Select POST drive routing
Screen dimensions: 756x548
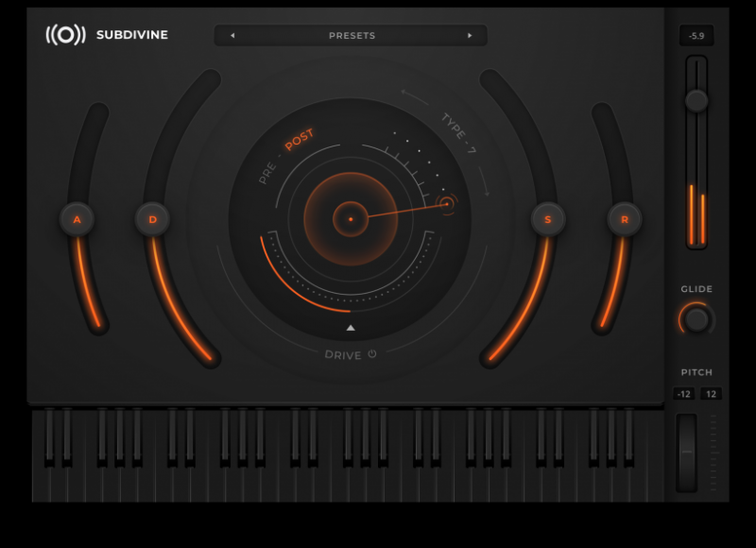[x=299, y=139]
